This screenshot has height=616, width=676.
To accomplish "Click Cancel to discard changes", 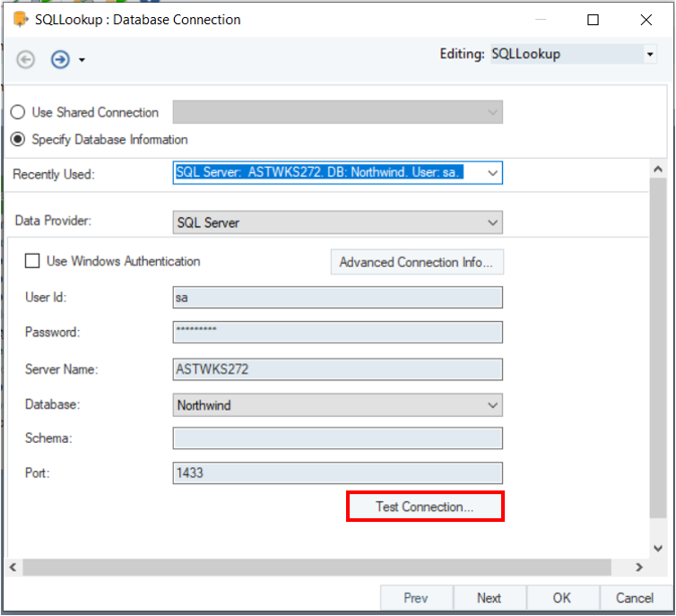I will (634, 598).
